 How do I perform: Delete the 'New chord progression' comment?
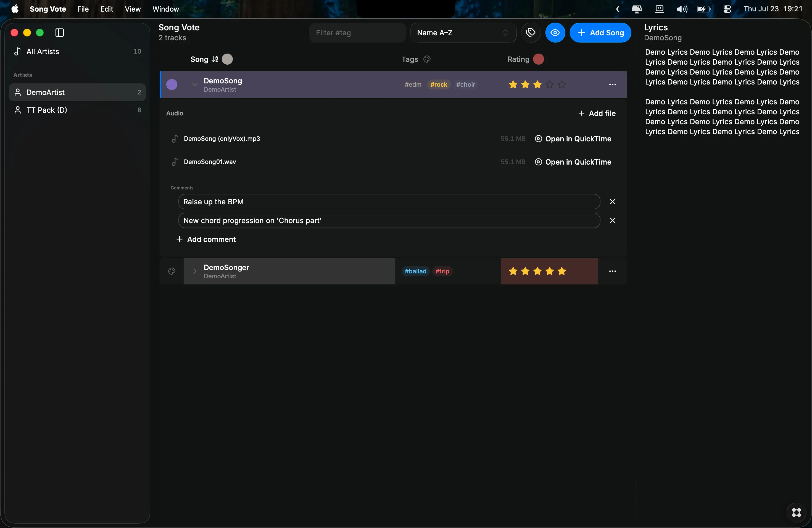click(x=612, y=221)
